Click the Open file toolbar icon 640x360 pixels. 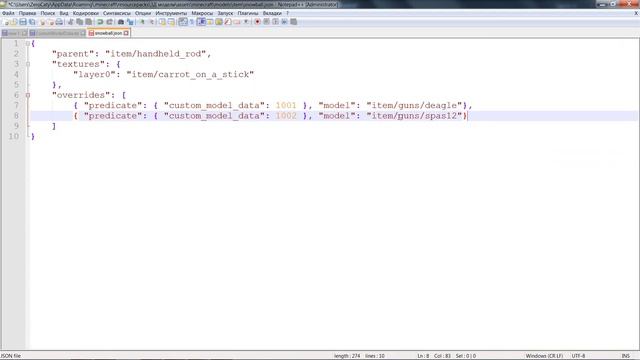pyautogui.click(x=13, y=22)
